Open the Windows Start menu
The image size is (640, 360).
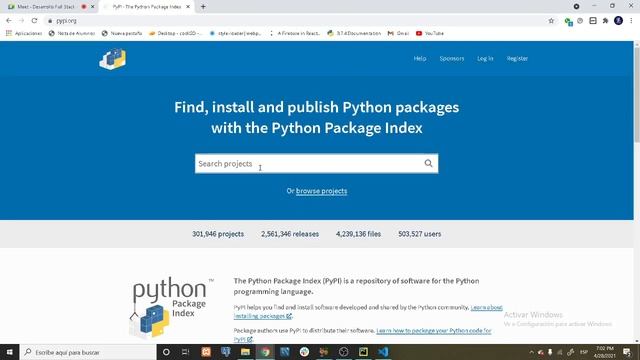[x=9, y=352]
